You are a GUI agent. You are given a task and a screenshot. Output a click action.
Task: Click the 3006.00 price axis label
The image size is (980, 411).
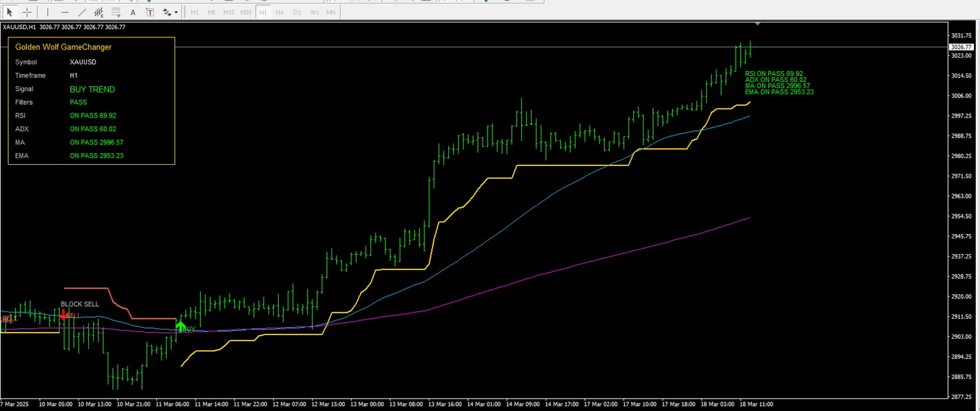(961, 96)
